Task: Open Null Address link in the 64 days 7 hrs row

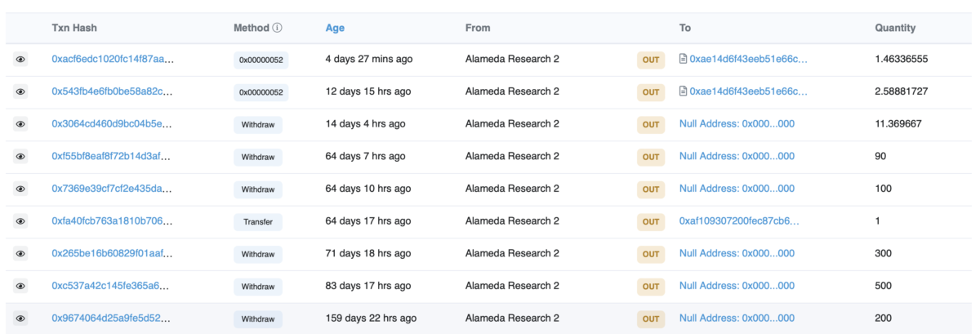Action: [737, 156]
